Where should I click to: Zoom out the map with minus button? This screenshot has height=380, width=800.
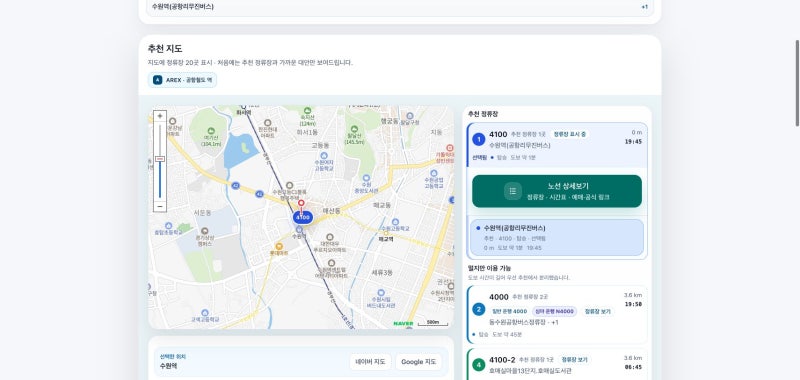160,206
